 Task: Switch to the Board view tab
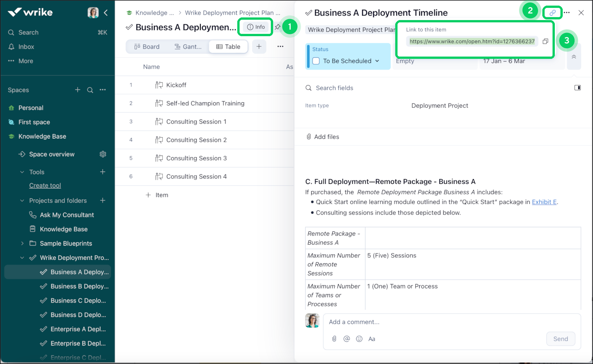click(146, 46)
